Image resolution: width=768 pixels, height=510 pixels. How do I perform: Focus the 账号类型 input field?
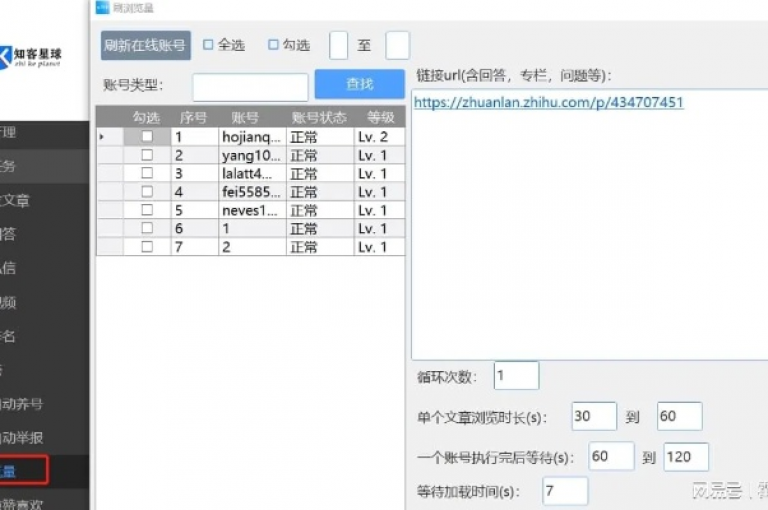click(x=250, y=87)
